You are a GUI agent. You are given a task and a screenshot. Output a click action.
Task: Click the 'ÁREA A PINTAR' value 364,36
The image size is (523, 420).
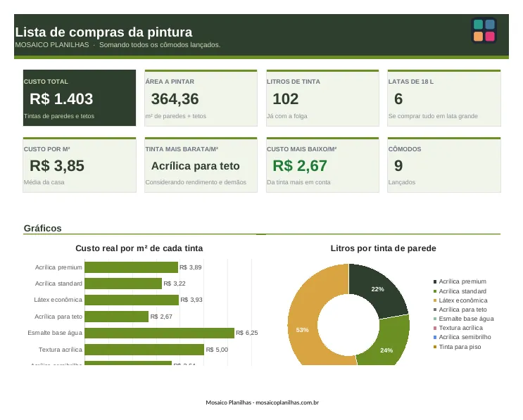(x=175, y=99)
